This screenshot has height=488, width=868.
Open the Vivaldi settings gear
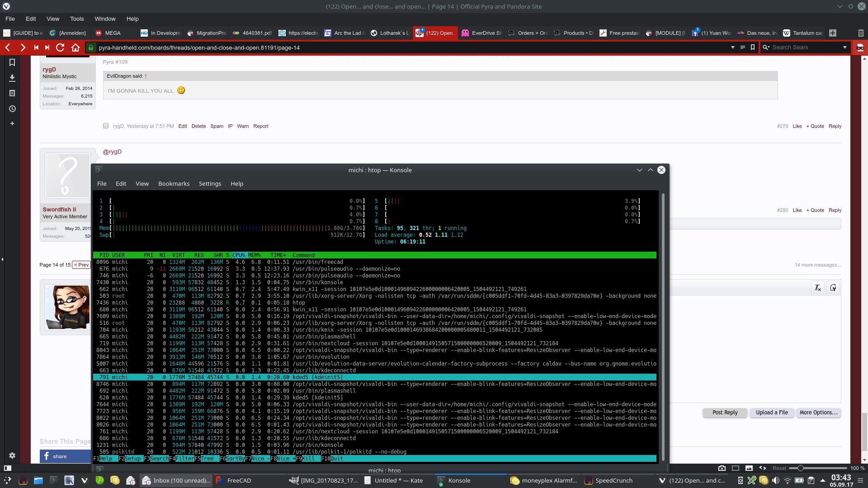tap(12, 455)
